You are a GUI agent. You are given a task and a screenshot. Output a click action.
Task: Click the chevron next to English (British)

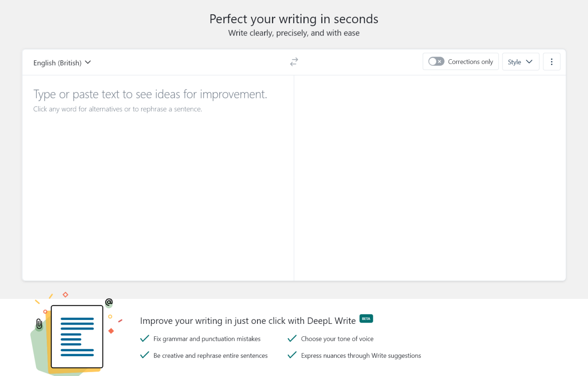(88, 62)
